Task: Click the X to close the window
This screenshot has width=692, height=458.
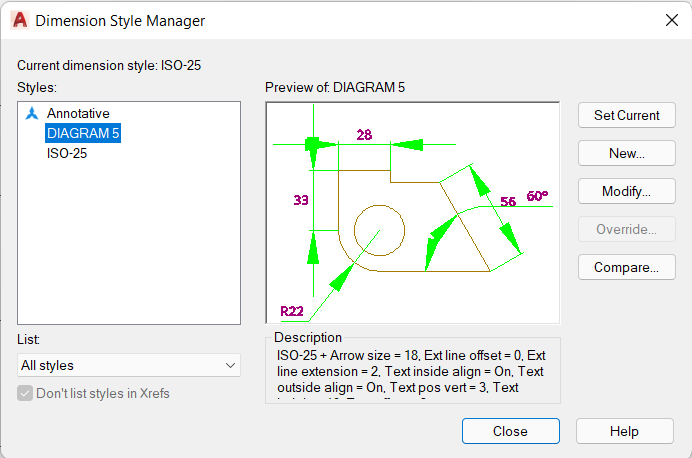Action: point(672,20)
